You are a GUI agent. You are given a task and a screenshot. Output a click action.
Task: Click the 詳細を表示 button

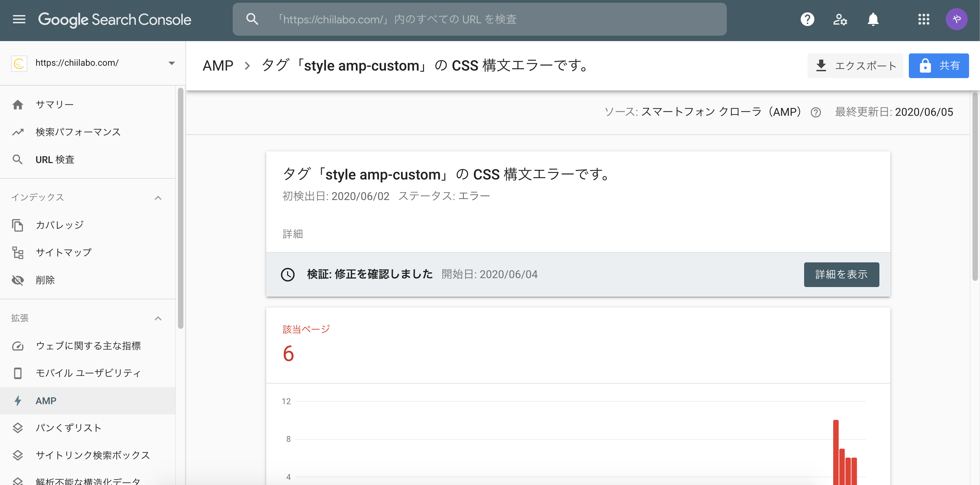click(841, 274)
